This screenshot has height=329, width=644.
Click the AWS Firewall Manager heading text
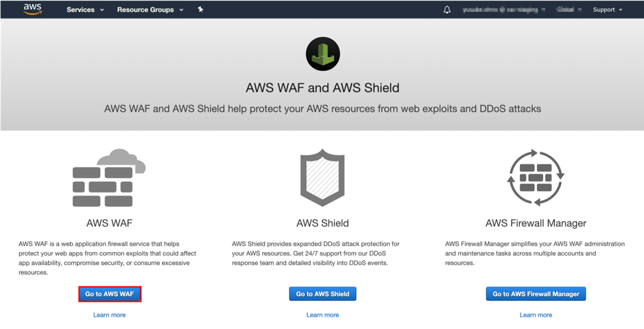tap(536, 223)
